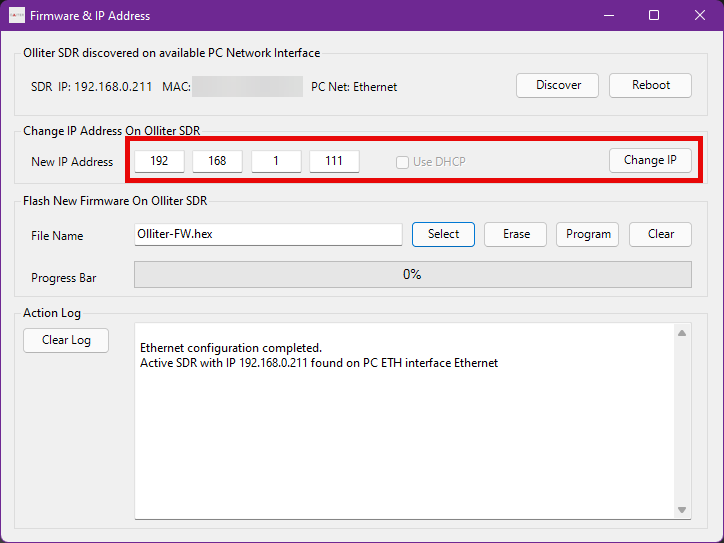Viewport: 724px width, 543px height.
Task: Click first IP octet field containing 192
Action: [160, 161]
